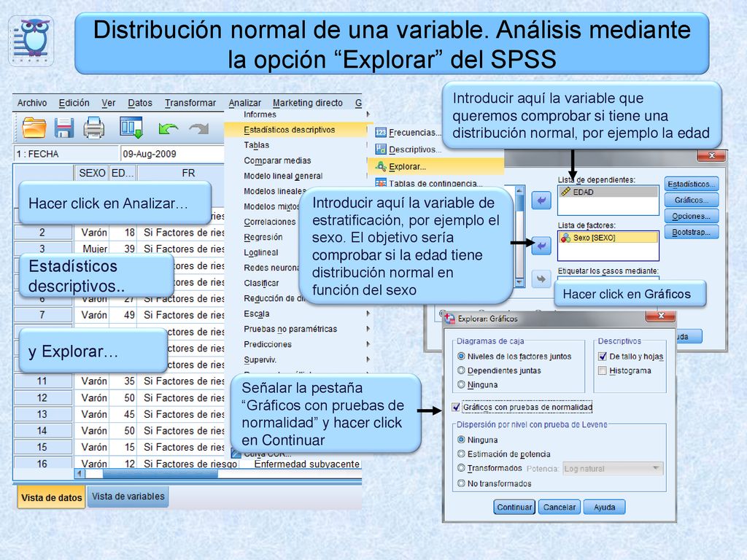Enable the Histograma checkbox

point(602,370)
